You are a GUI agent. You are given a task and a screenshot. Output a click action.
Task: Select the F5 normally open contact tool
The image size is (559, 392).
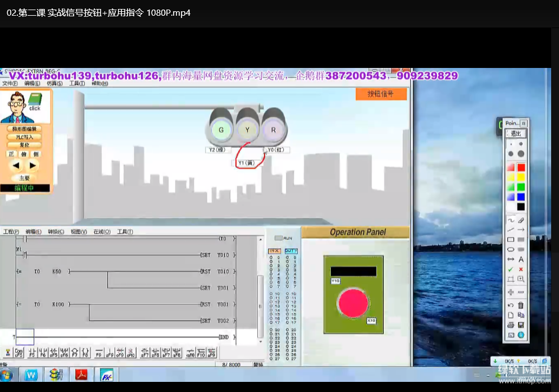tap(31, 353)
